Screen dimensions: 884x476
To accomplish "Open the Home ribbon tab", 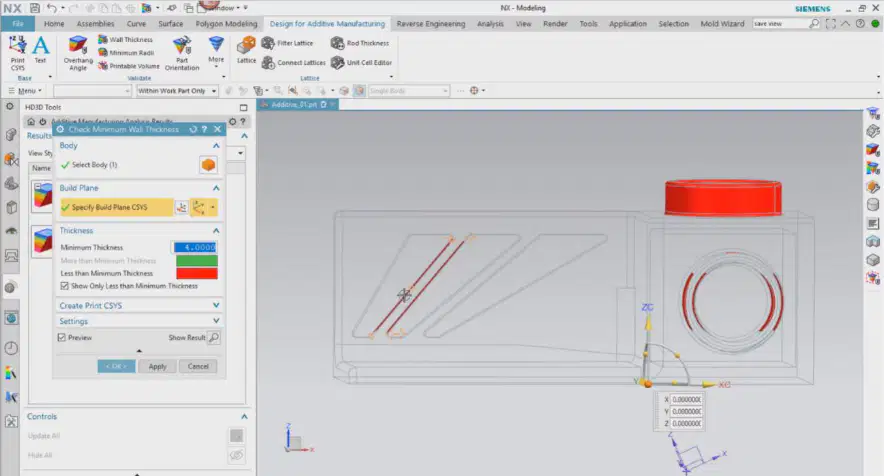I will click(x=54, y=24).
